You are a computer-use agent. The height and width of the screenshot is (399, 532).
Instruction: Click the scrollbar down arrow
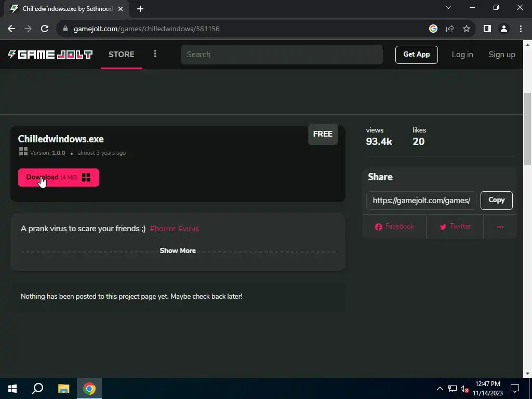528,374
